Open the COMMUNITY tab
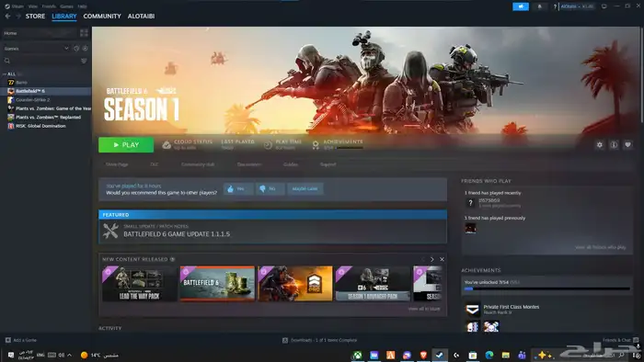 (x=102, y=16)
